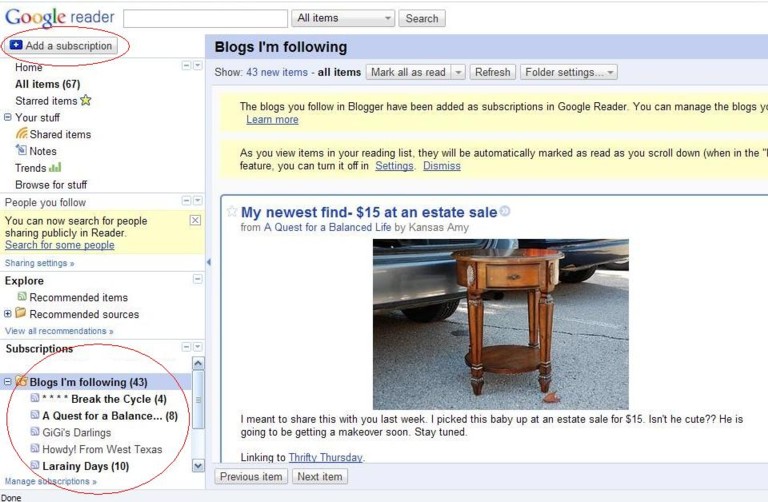Minimize the Explore section
The image size is (768, 502).
pyautogui.click(x=197, y=279)
